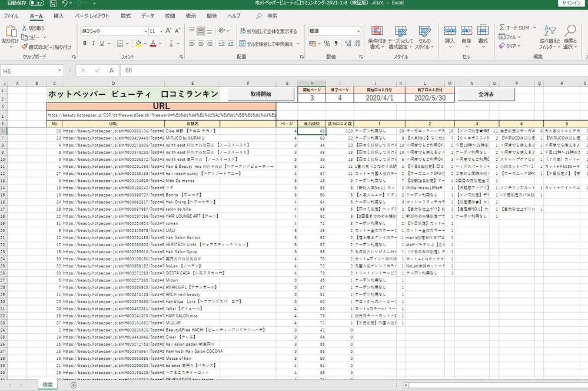Open the File (ファイル) tab
Viewport: 588px width, 391px height.
pyautogui.click(x=11, y=16)
